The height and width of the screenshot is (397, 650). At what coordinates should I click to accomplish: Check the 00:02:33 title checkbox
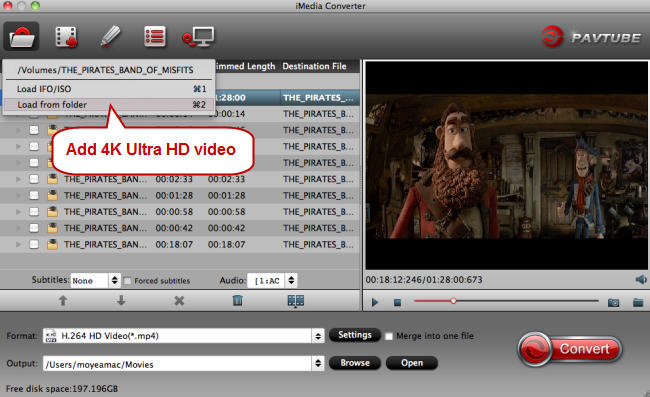tap(34, 179)
